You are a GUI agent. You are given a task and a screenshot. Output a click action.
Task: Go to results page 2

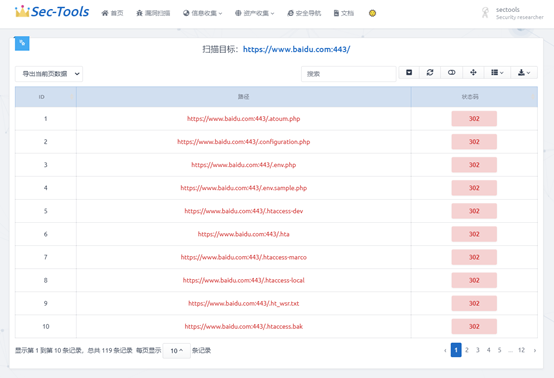pos(467,350)
